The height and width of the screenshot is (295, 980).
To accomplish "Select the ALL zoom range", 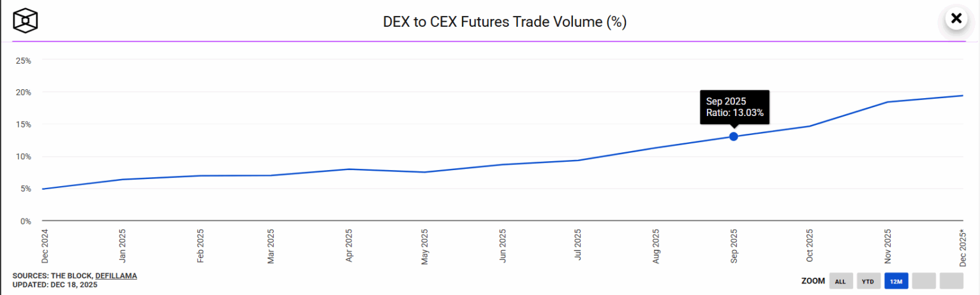I will [x=840, y=281].
